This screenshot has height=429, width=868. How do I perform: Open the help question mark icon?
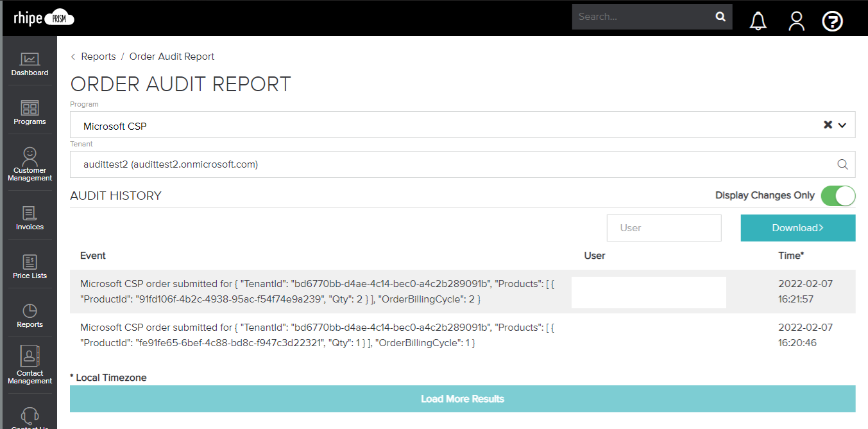(832, 21)
